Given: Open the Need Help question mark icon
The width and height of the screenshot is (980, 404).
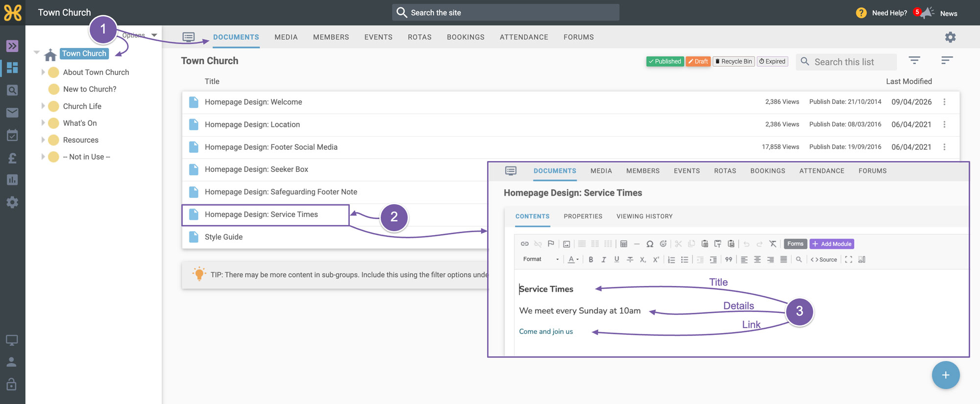Looking at the screenshot, I should coord(861,13).
